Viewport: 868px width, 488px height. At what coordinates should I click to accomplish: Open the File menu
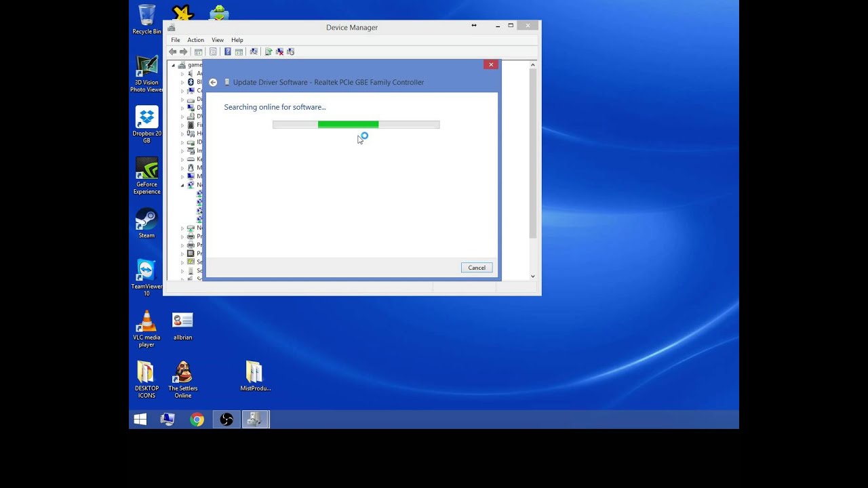(176, 40)
